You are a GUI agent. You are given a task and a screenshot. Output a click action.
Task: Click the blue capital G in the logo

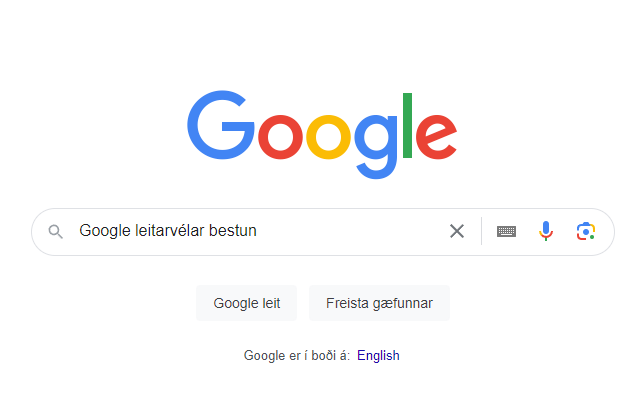tap(221, 127)
